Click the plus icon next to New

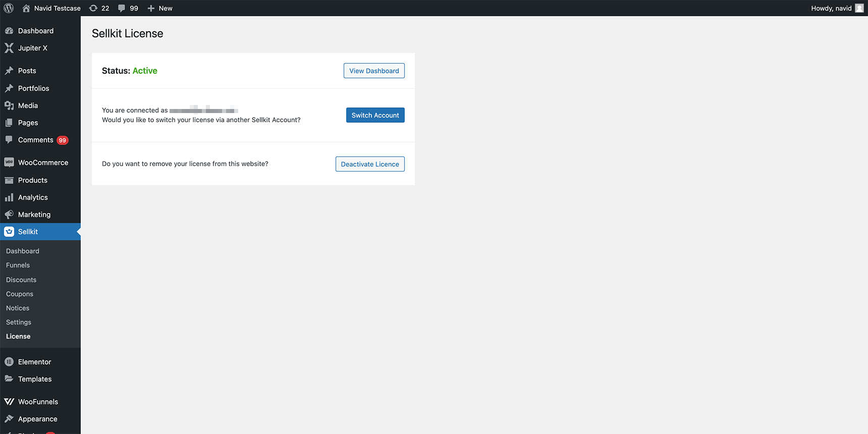click(x=151, y=8)
